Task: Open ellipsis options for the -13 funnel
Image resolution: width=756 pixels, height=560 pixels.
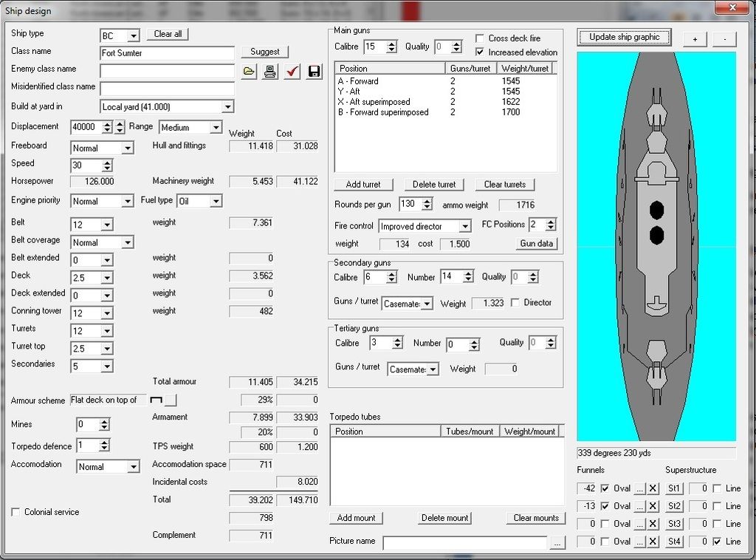Action: [640, 506]
